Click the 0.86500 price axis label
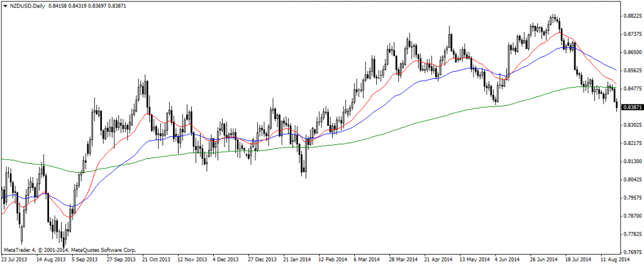 [631, 52]
